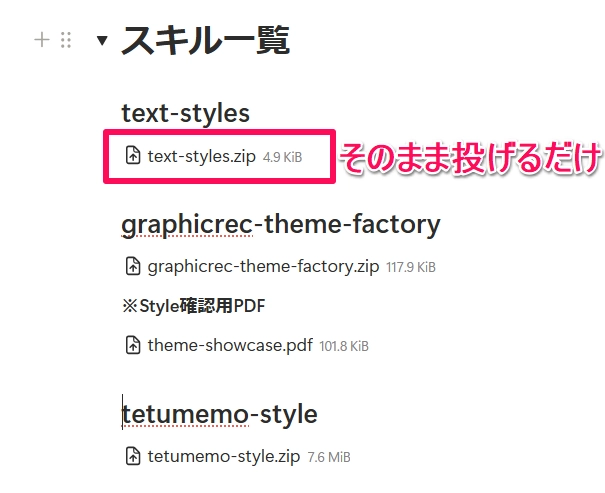Click the six-dot drag handle icon
The image size is (605, 493).
(x=66, y=41)
